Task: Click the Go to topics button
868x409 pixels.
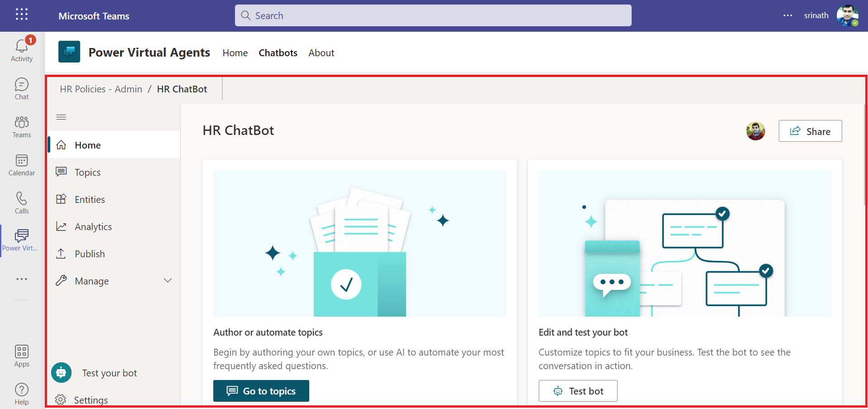Action: click(261, 391)
